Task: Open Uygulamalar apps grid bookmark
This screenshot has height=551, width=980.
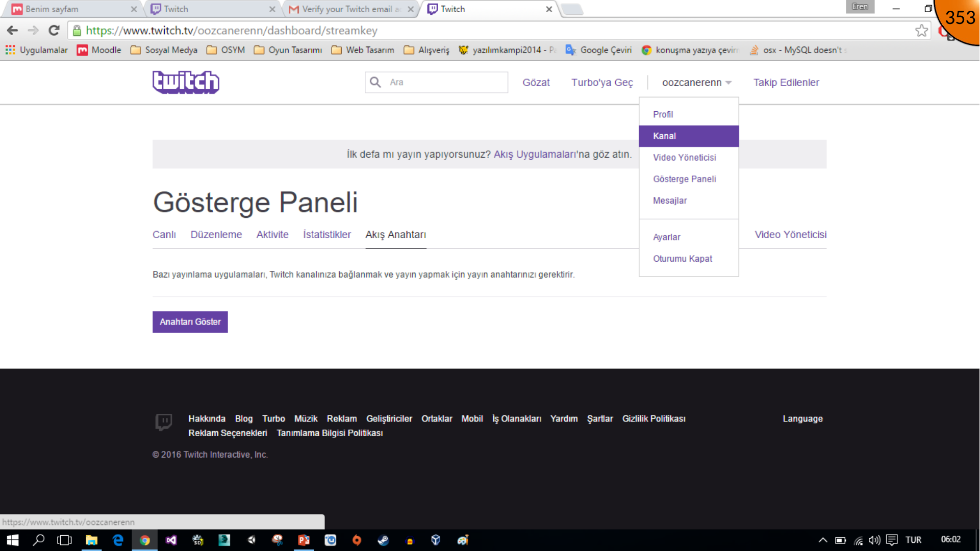Action: click(x=36, y=50)
